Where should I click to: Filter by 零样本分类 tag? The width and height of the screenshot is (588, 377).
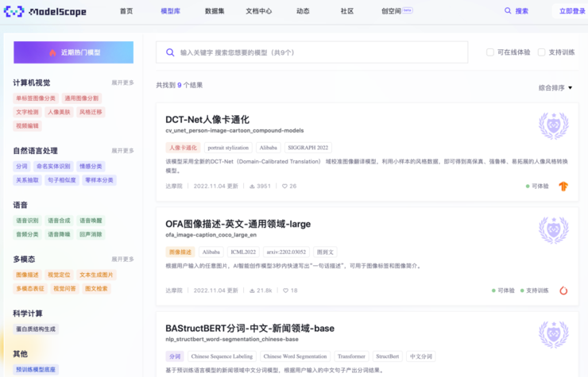click(x=99, y=180)
